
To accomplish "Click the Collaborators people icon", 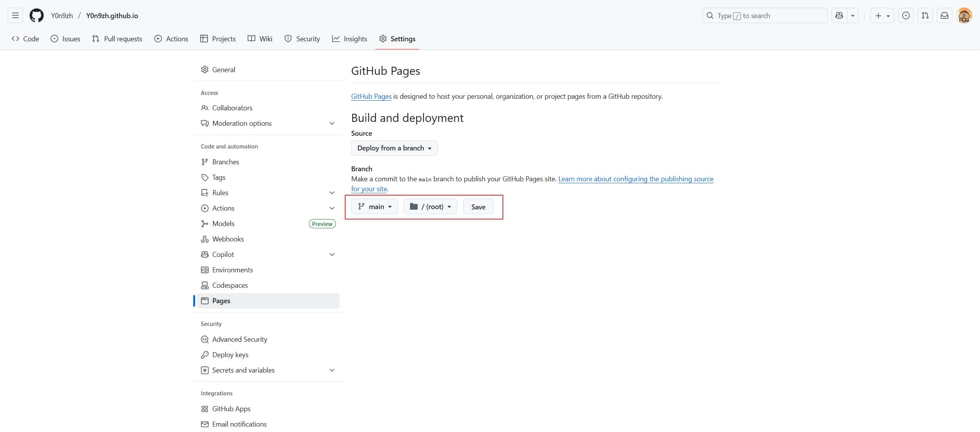I will pos(205,108).
